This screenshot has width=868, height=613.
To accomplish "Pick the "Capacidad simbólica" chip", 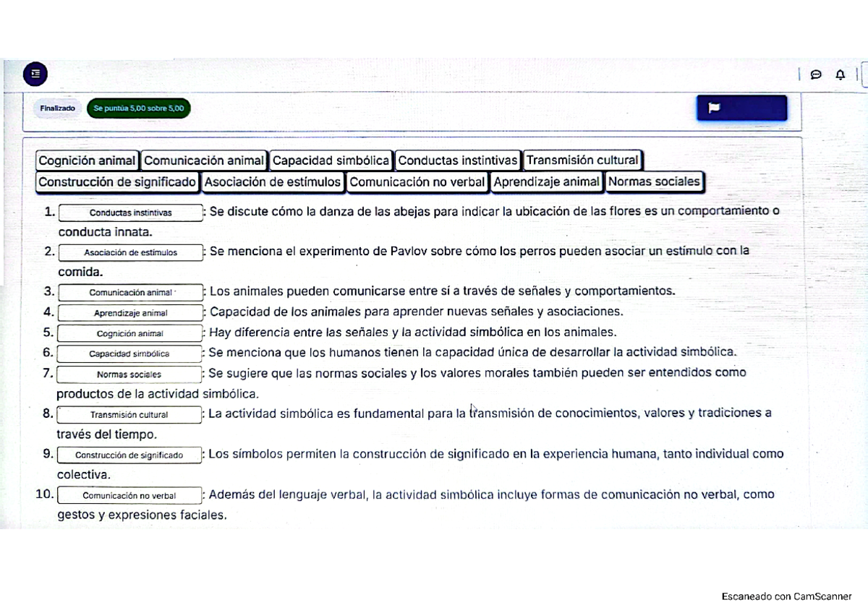I will [x=331, y=160].
